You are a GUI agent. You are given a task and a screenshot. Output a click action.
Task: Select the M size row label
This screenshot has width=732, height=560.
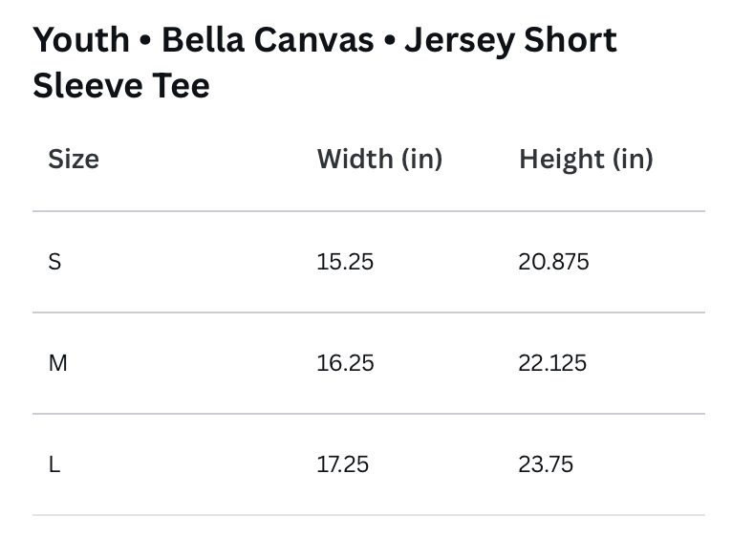click(x=58, y=362)
